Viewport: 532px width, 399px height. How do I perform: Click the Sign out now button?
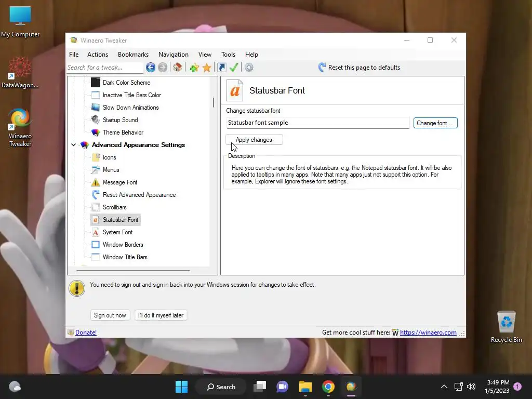(x=110, y=315)
